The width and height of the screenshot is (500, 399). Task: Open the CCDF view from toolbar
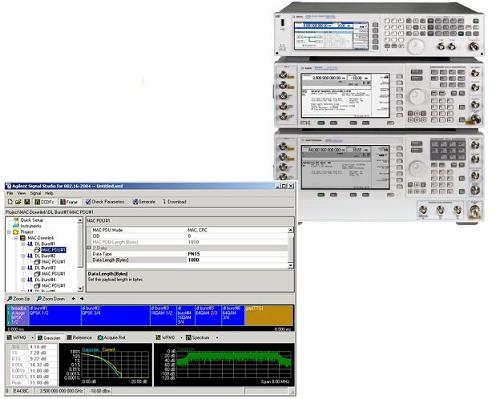point(44,202)
